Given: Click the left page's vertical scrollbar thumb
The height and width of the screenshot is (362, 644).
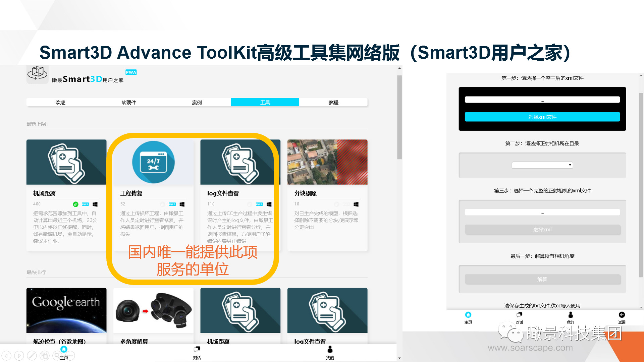Looking at the screenshot, I should 399,117.
